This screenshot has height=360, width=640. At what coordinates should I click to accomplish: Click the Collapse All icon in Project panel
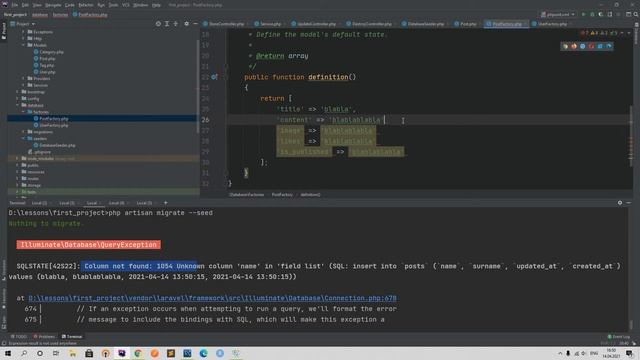click(x=176, y=24)
